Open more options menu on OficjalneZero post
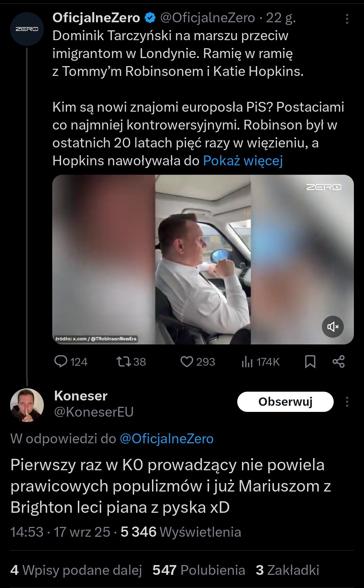Viewport: 364px width, 588px height. [x=347, y=19]
